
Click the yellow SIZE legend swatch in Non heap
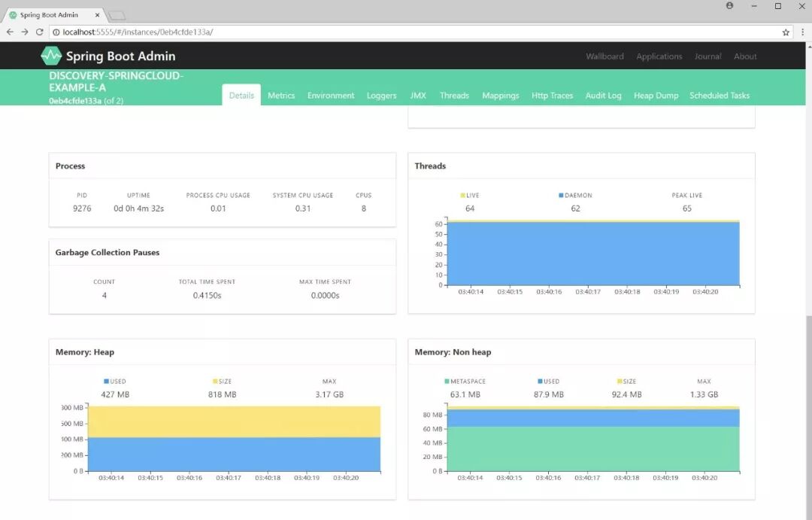pyautogui.click(x=620, y=382)
